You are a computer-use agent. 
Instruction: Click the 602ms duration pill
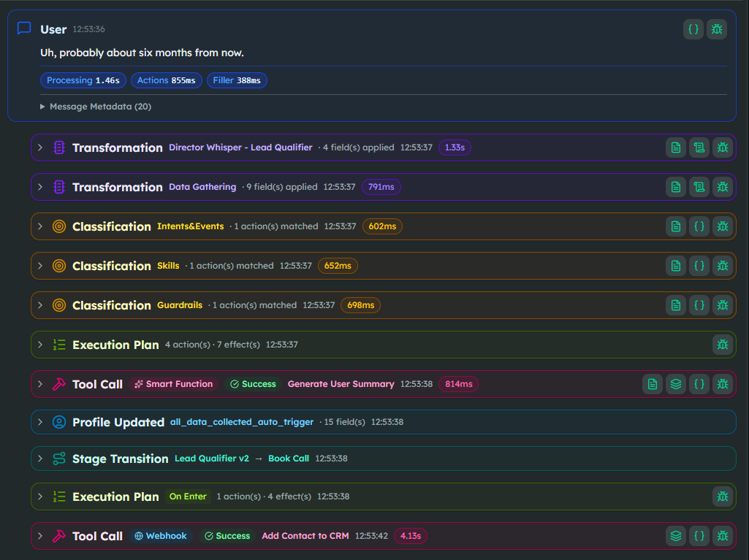tap(382, 226)
